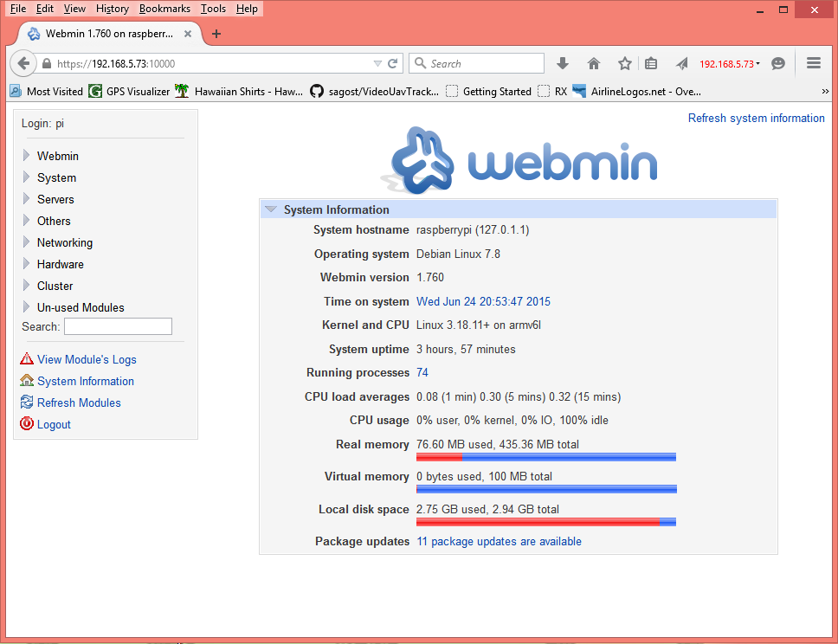Open the downloads arrow icon
Viewport: 838px width, 644px height.
[x=562, y=63]
